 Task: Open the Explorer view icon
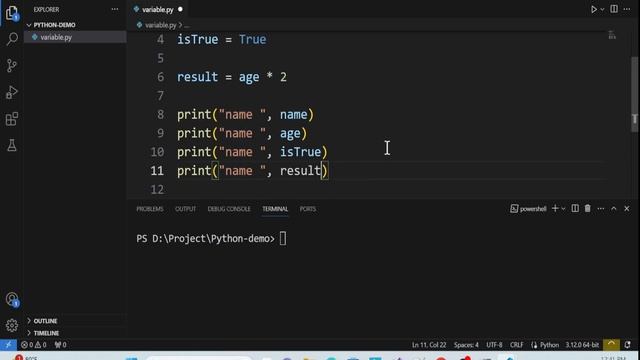pos(12,13)
